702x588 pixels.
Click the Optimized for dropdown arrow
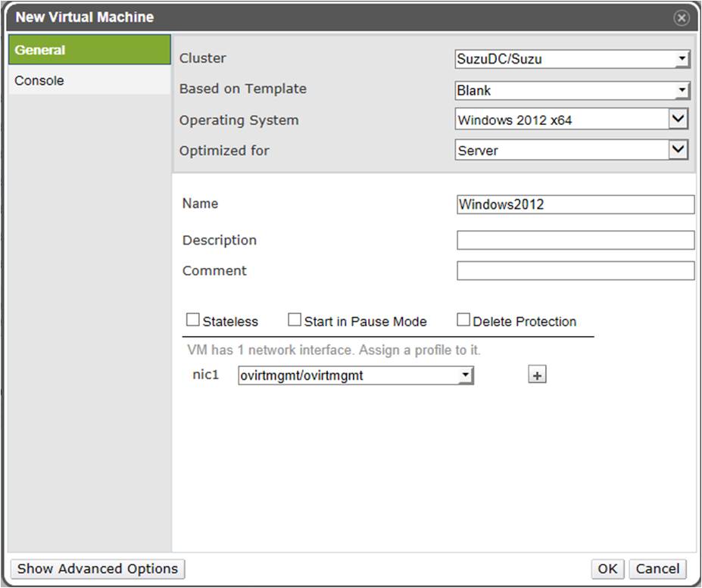[x=679, y=151]
